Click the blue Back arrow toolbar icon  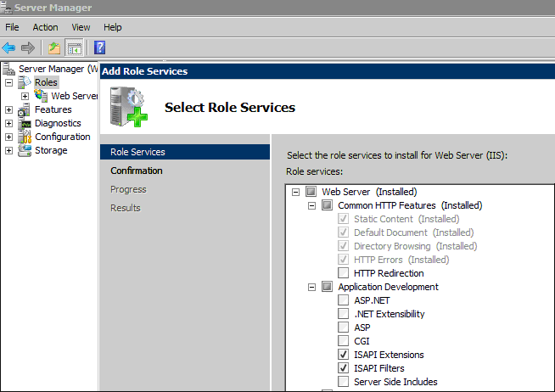pyautogui.click(x=8, y=48)
